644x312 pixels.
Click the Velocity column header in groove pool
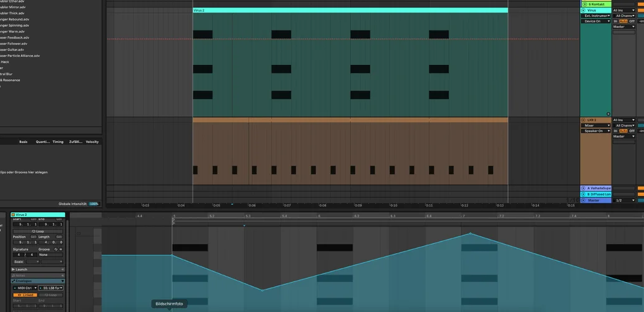tap(92, 142)
